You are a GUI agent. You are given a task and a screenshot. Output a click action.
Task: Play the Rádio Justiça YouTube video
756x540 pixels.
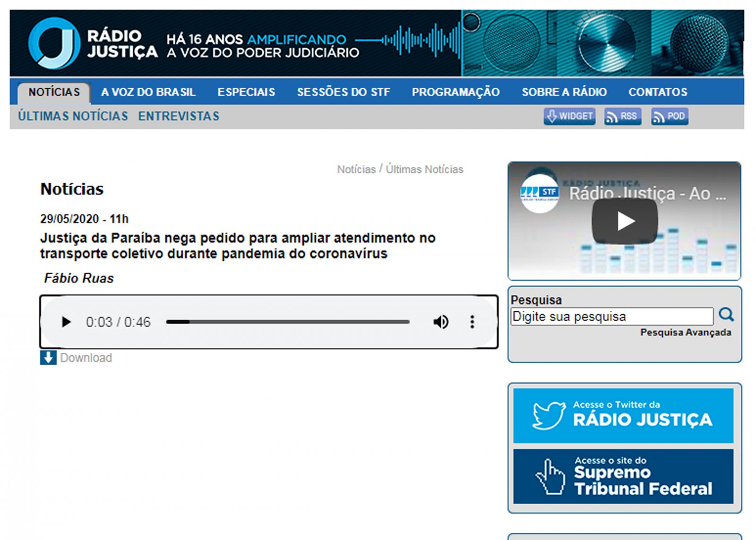tap(625, 221)
